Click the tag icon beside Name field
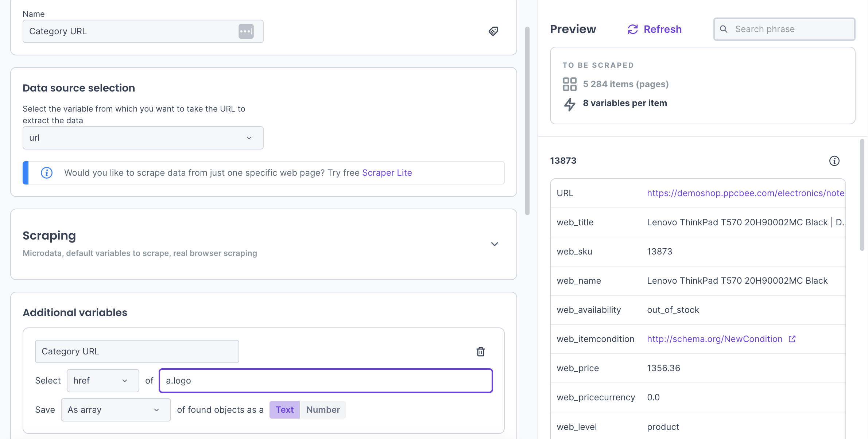The height and width of the screenshot is (439, 868). coord(493,31)
